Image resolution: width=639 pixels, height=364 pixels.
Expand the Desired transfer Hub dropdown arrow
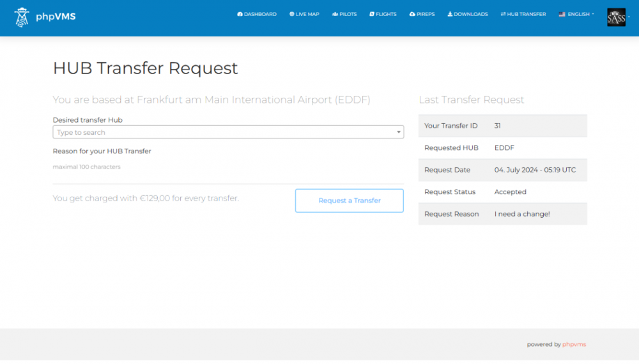point(399,133)
